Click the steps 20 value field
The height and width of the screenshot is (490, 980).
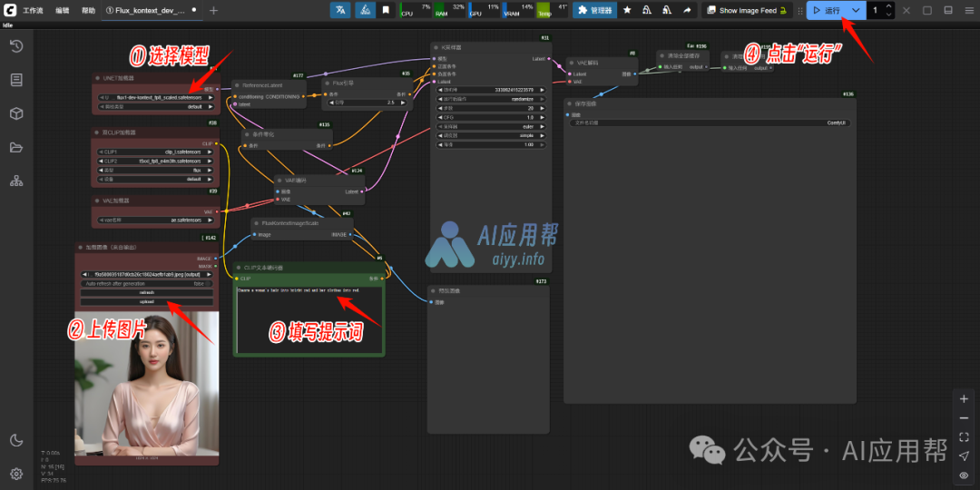(x=491, y=108)
